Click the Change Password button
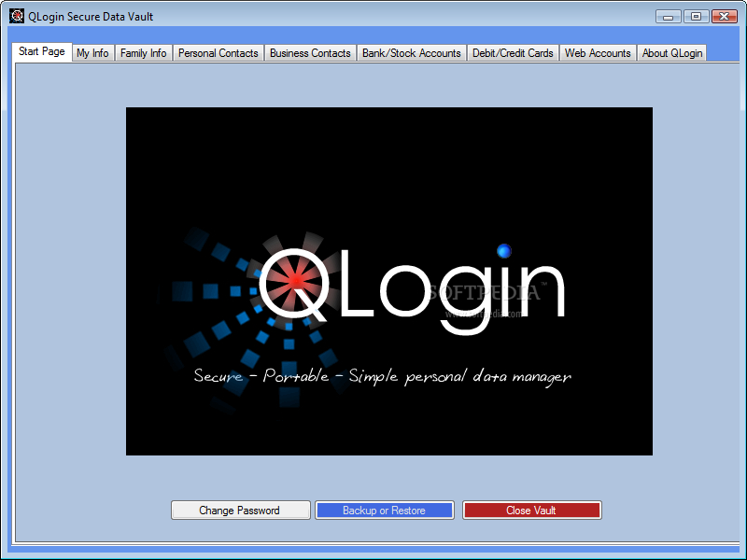The width and height of the screenshot is (747, 560). [241, 510]
